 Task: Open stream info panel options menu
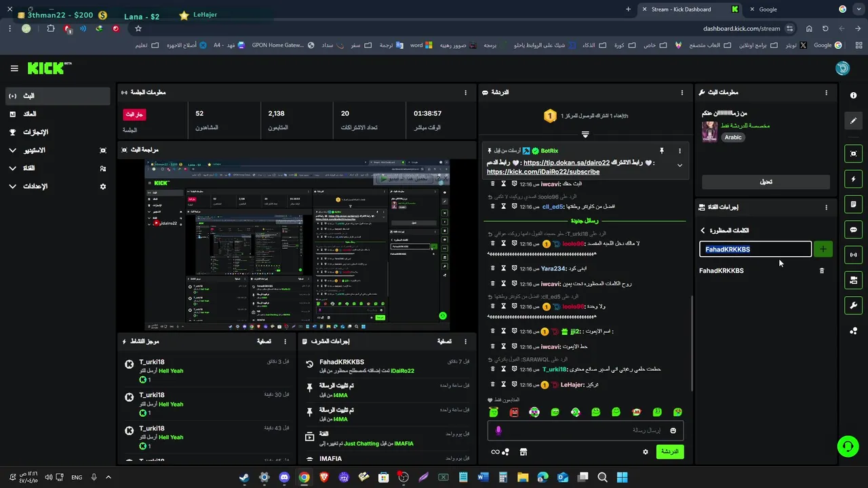coord(826,92)
